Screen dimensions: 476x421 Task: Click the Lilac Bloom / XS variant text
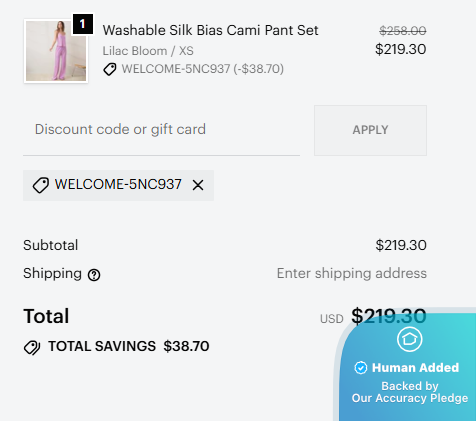point(148,51)
